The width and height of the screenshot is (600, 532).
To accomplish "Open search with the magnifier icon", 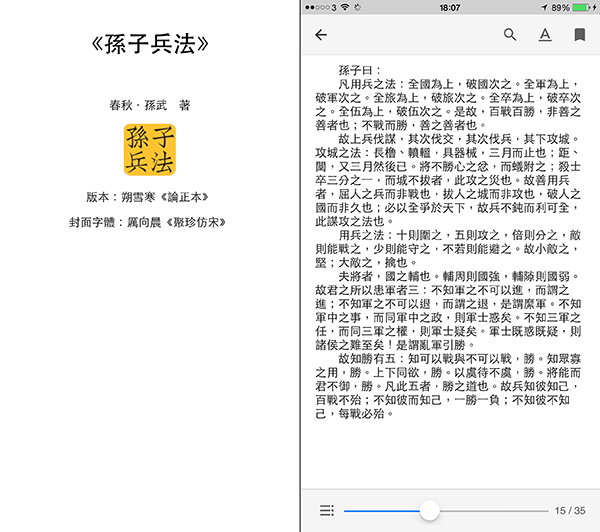I will click(510, 34).
